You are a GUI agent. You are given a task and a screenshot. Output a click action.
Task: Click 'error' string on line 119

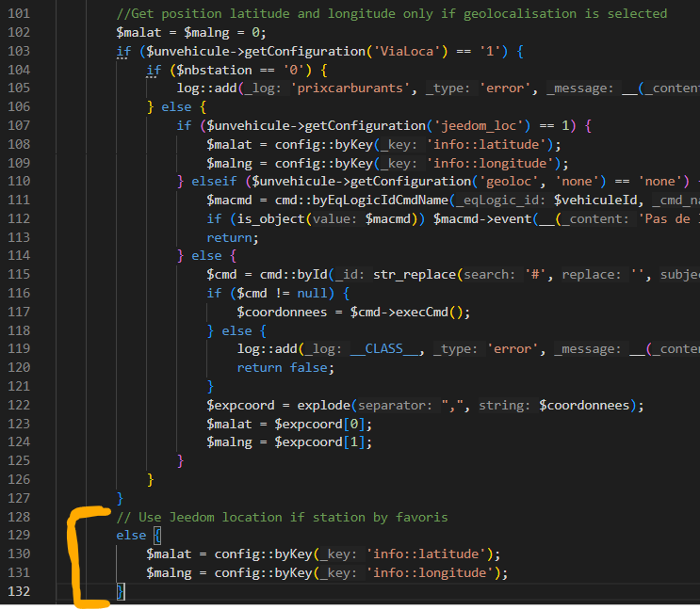point(513,349)
